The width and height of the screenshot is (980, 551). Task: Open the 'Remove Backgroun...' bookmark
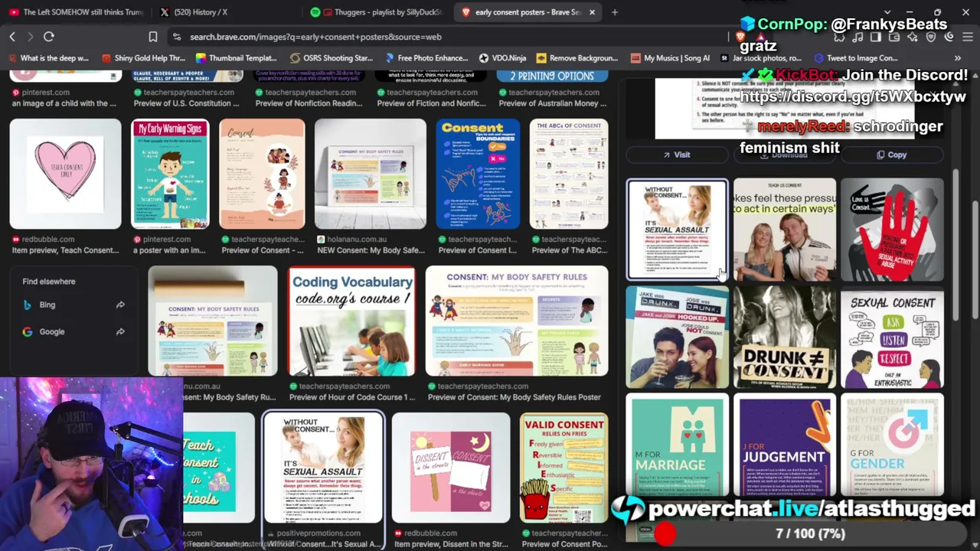pyautogui.click(x=577, y=58)
